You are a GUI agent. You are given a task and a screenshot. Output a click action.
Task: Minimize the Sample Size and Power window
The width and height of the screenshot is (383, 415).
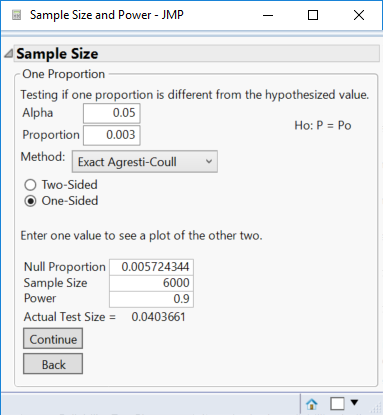point(268,15)
